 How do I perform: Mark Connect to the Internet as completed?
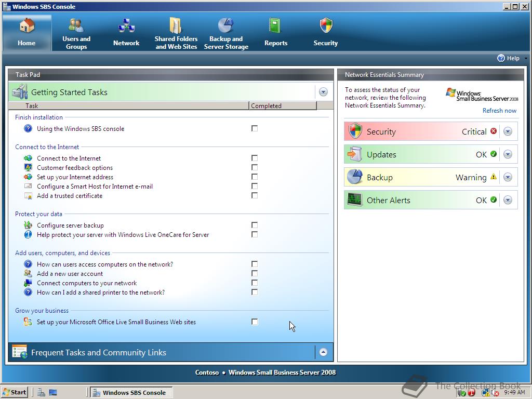[255, 158]
